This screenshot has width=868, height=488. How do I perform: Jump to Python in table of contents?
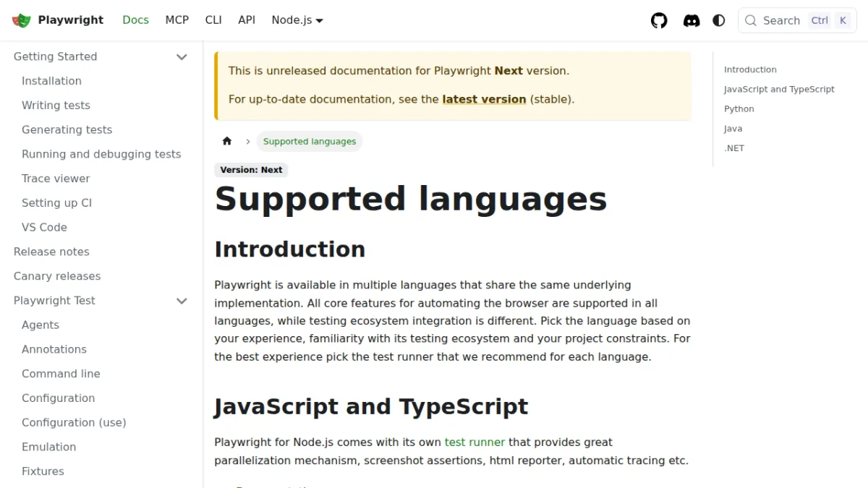tap(739, 108)
